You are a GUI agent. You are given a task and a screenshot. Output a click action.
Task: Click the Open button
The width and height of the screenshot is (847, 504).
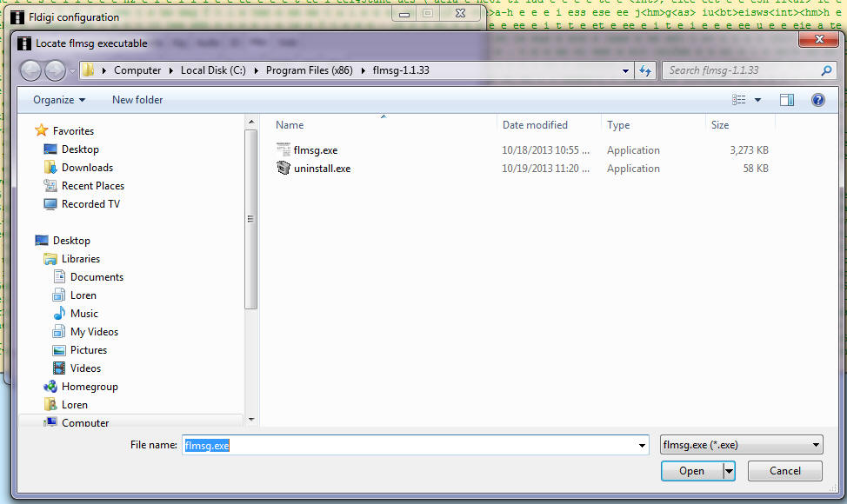[x=692, y=471]
